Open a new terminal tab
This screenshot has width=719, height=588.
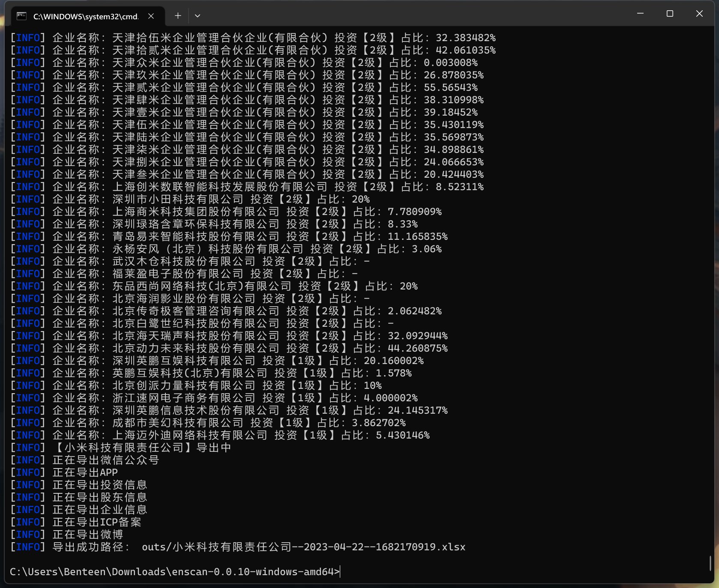(178, 16)
